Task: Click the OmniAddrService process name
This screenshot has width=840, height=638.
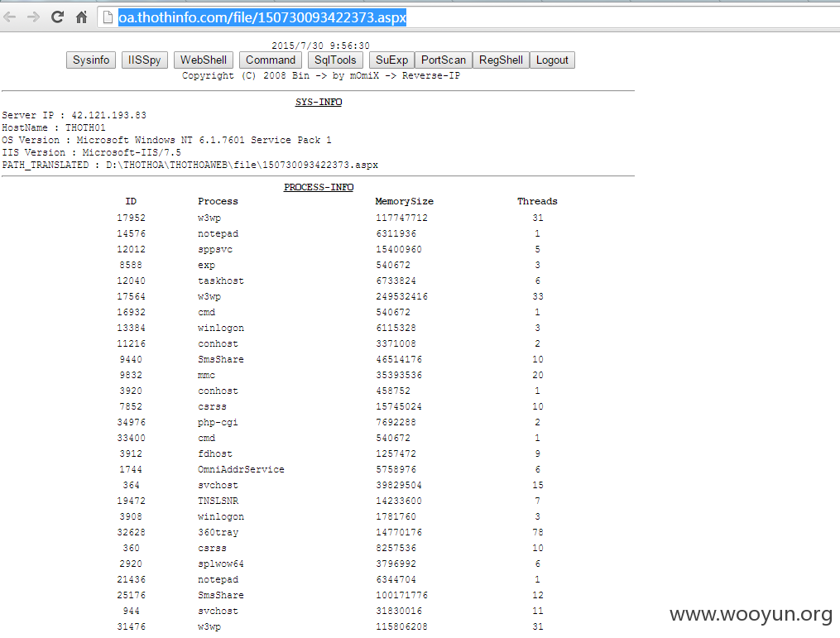Action: tap(241, 469)
